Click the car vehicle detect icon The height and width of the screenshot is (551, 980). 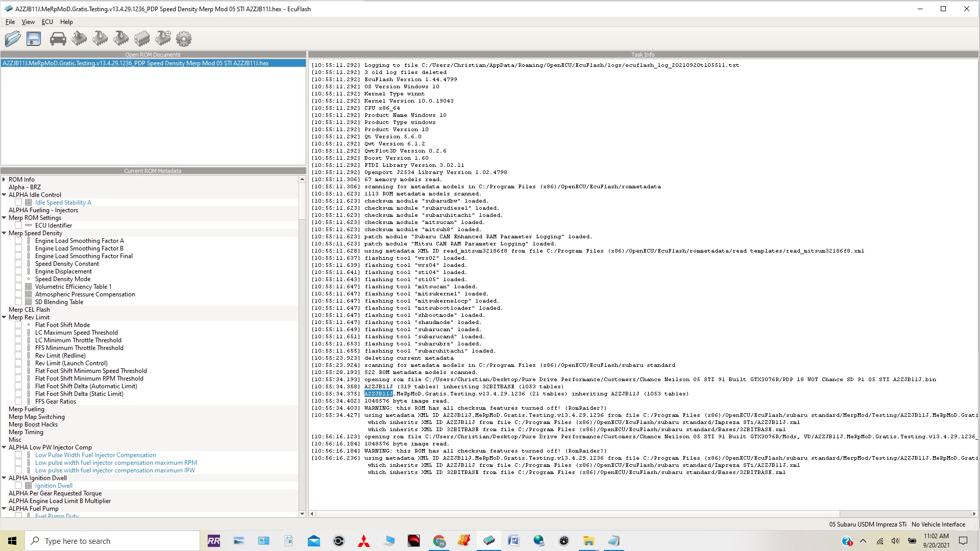(x=58, y=39)
